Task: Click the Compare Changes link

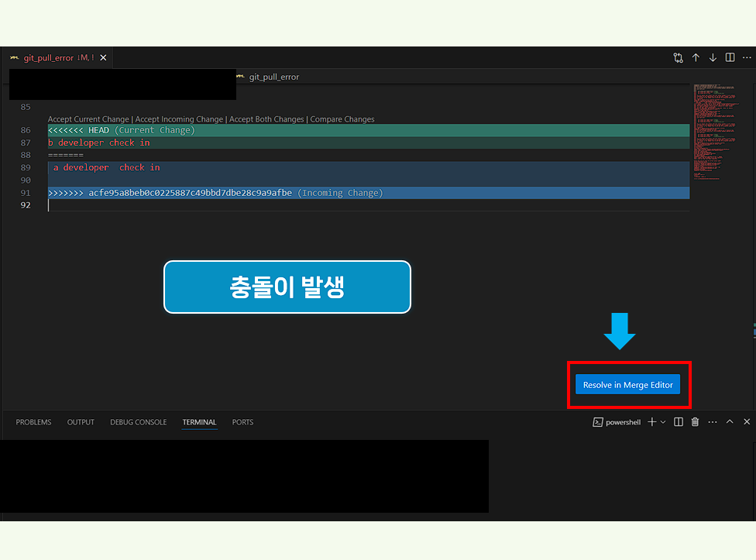Action: (x=342, y=119)
